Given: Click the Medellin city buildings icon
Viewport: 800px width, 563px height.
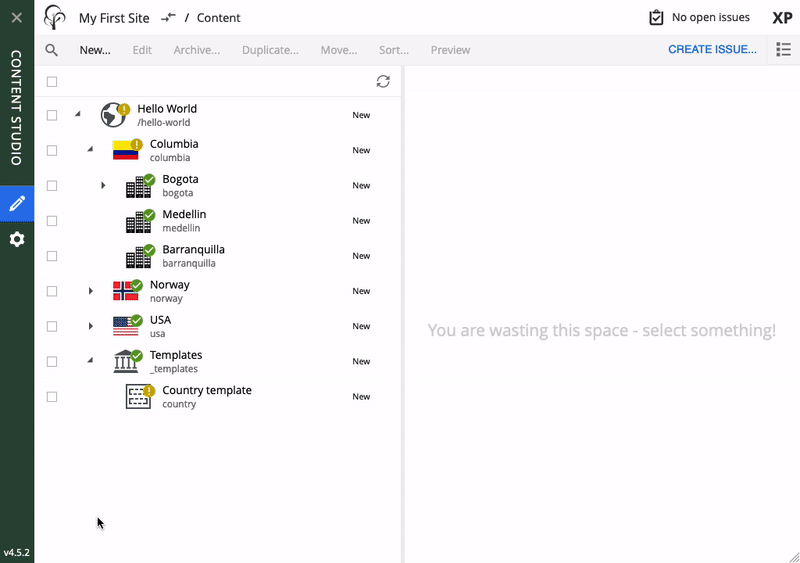Looking at the screenshot, I should [138, 222].
